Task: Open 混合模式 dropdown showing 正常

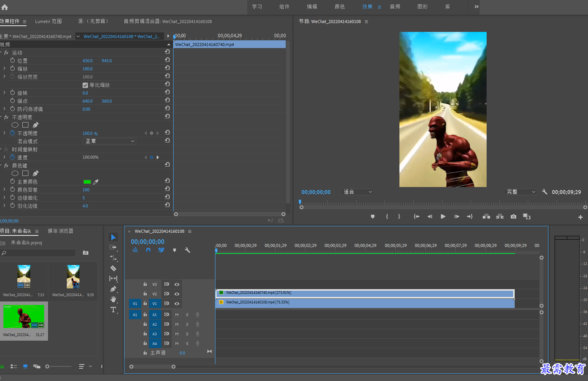Action: 109,141
